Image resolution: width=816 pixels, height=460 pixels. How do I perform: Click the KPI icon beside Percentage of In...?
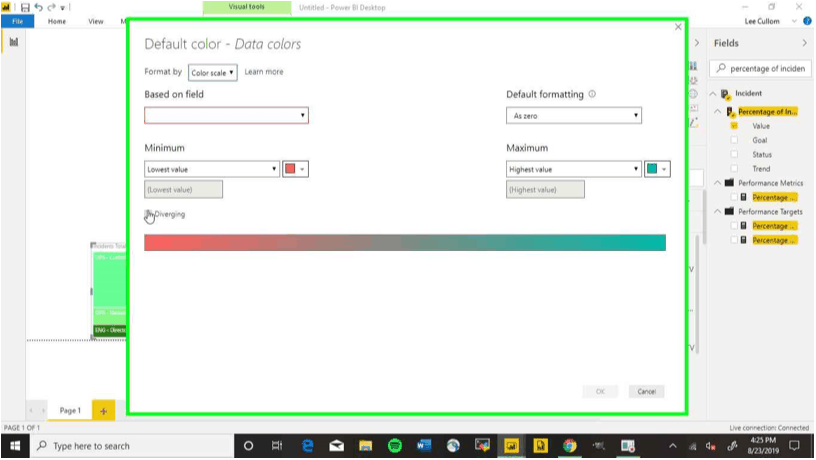tap(730, 112)
